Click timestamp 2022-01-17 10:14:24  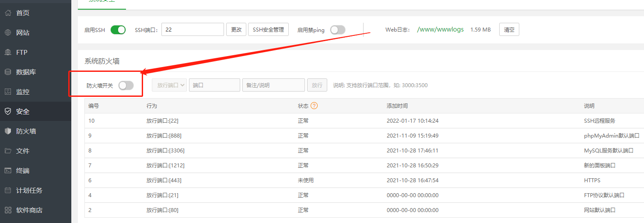tap(413, 120)
